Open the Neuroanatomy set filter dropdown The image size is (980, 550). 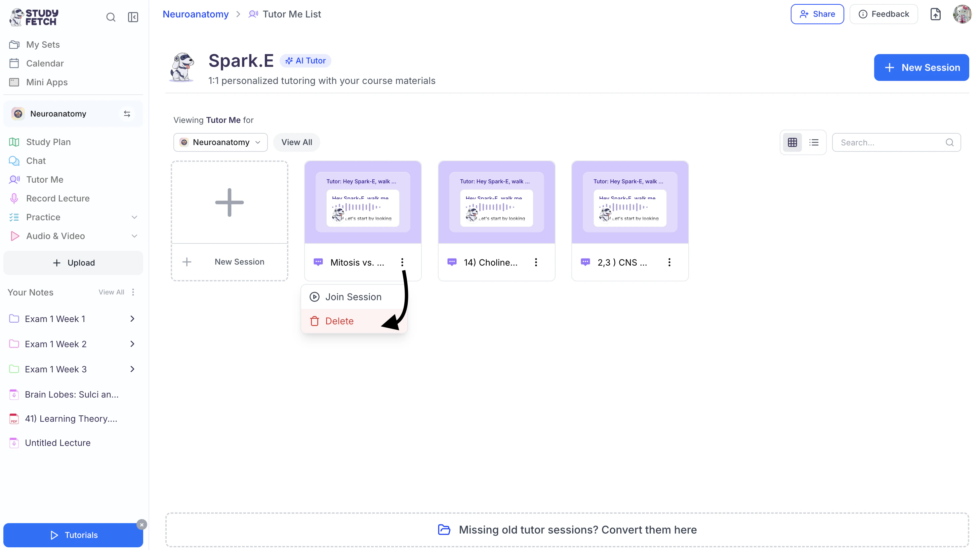(220, 142)
